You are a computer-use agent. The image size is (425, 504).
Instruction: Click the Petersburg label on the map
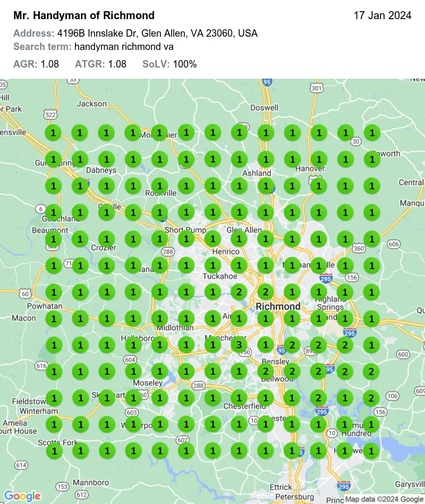[x=277, y=498]
